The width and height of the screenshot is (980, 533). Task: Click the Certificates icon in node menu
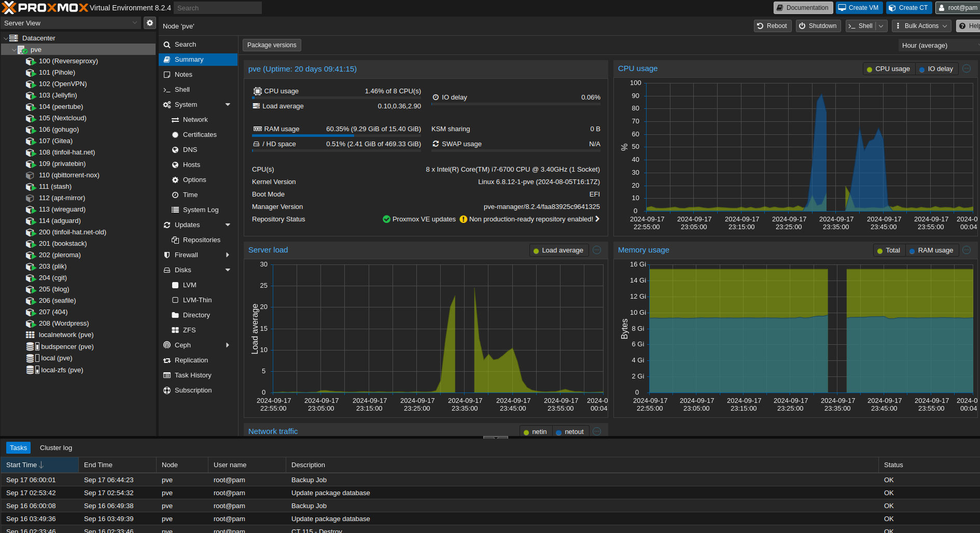tap(175, 135)
